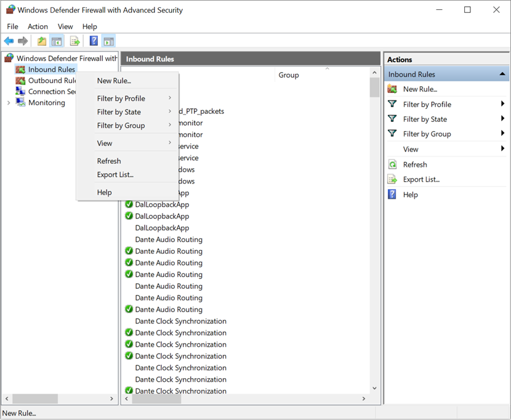
Task: Choose New Rule... from the context menu
Action: coord(114,81)
